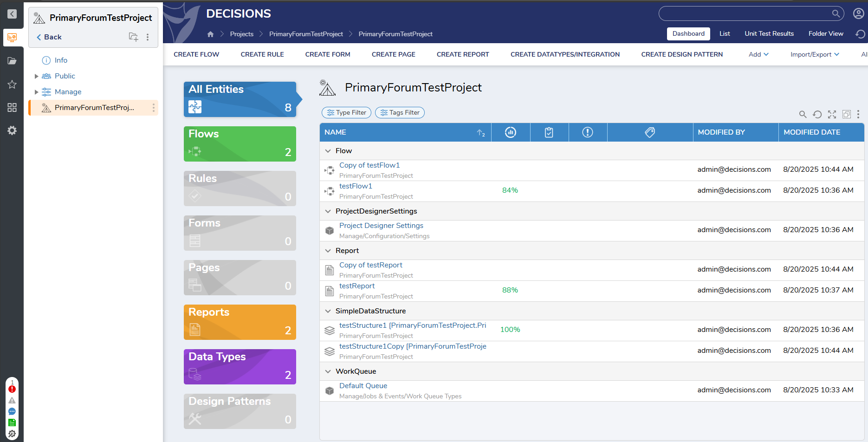Screen dimensions: 868x442
Task: Click the refresh icon beside Folder View
Action: 860,34
